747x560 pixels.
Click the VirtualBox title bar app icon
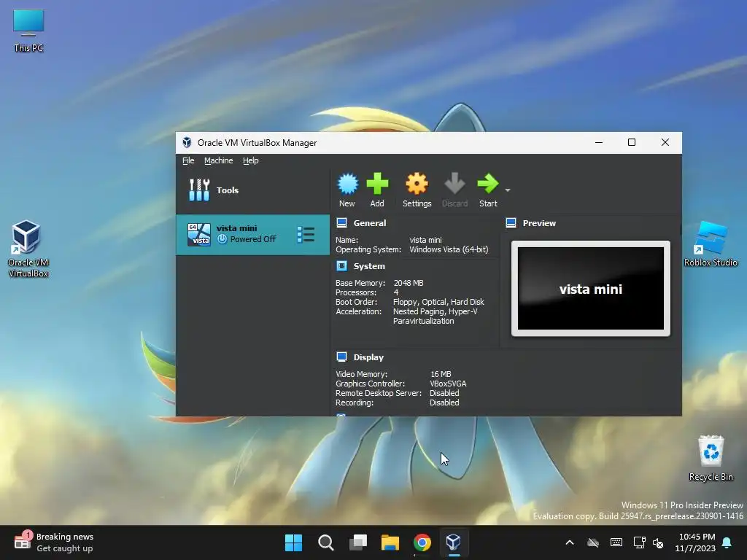tap(187, 142)
